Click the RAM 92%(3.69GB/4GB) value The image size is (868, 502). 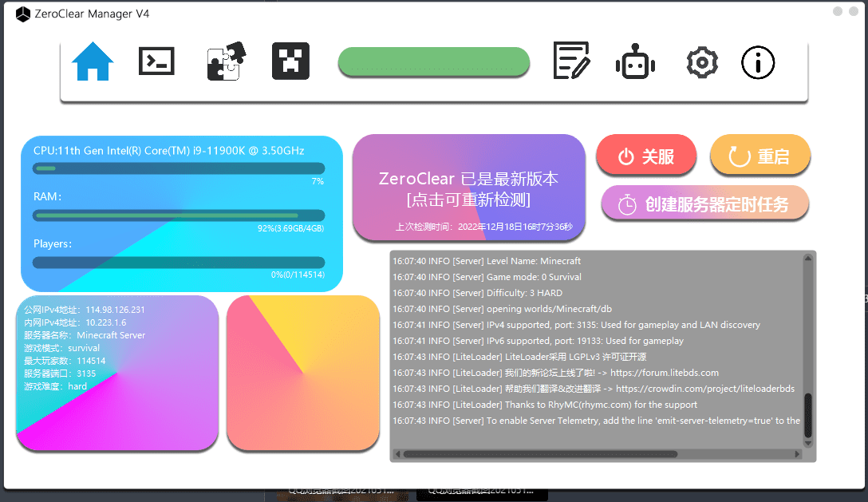coord(290,228)
